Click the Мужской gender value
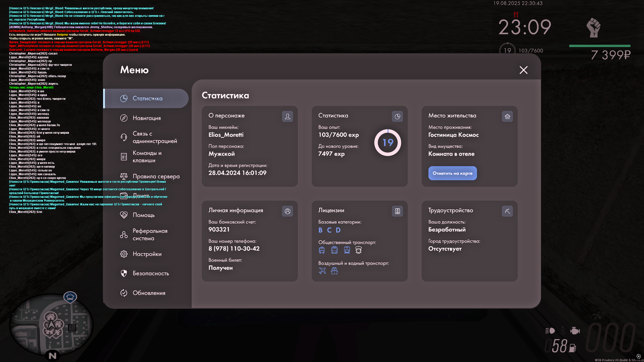Viewport: 644px width, 362px height. pos(222,154)
